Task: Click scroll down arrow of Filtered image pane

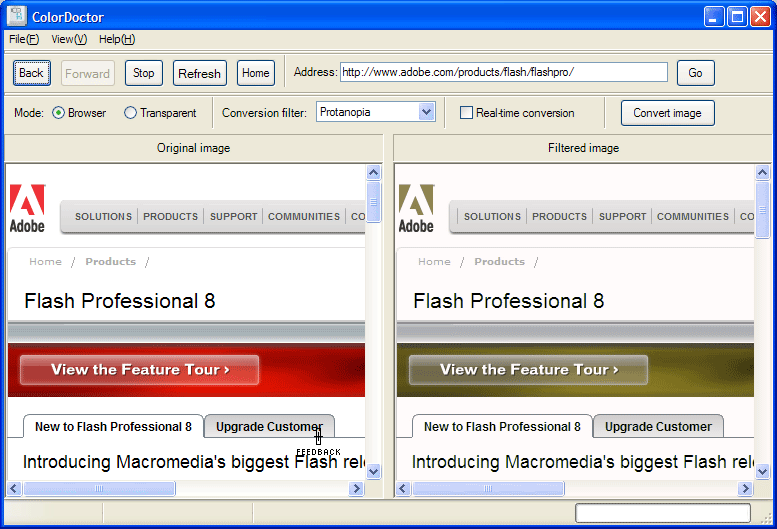Action: pyautogui.click(x=763, y=472)
